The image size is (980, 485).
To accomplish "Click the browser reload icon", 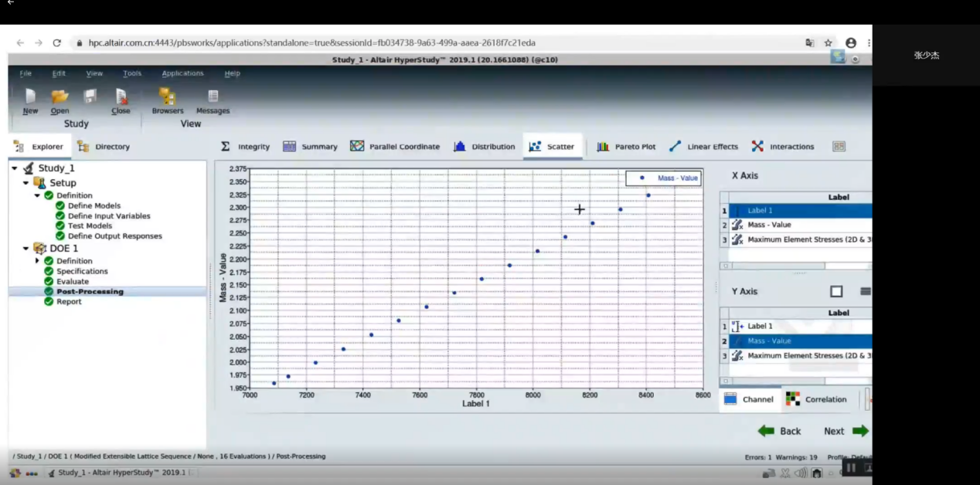I will (x=56, y=43).
